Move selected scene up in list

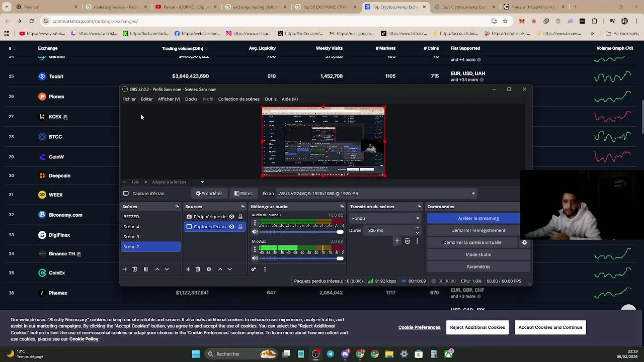tap(157, 269)
